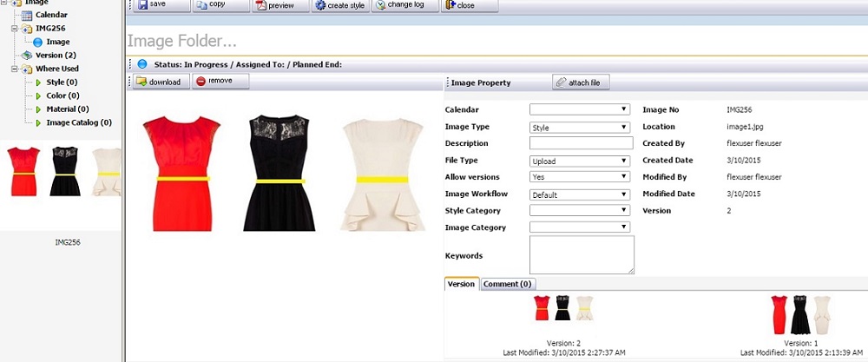Click green arrow icon beside Material (0)
This screenshot has width=868, height=362.
39,109
